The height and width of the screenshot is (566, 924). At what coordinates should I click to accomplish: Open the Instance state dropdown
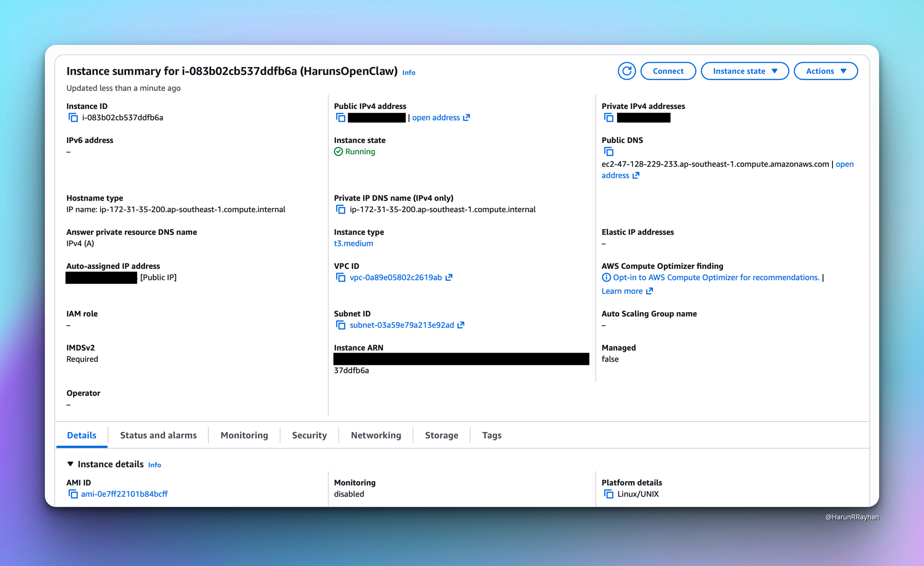[745, 71]
